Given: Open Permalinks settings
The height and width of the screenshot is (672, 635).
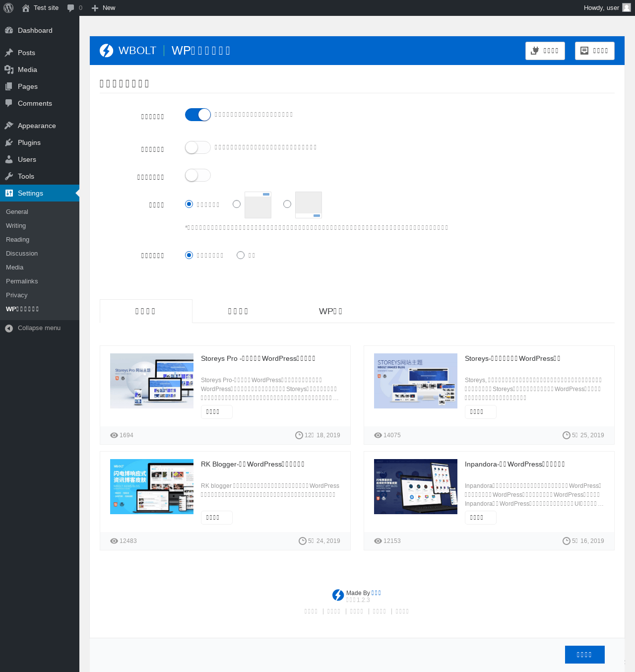Looking at the screenshot, I should click(x=22, y=281).
